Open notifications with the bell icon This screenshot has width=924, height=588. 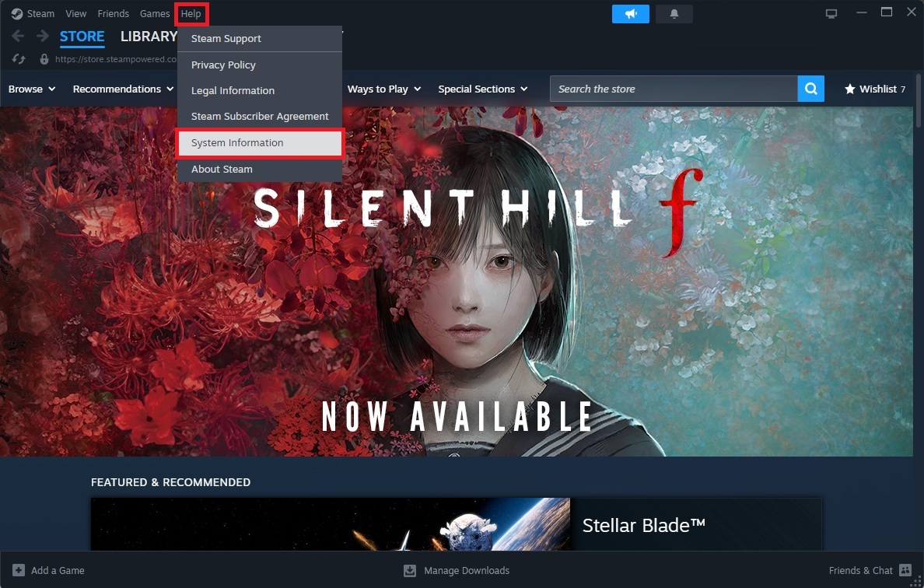coord(674,13)
